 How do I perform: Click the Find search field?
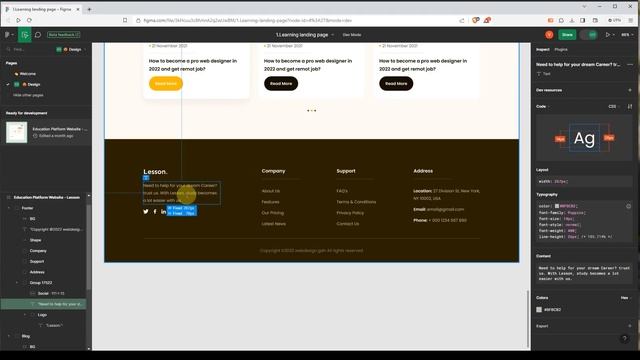pos(29,49)
